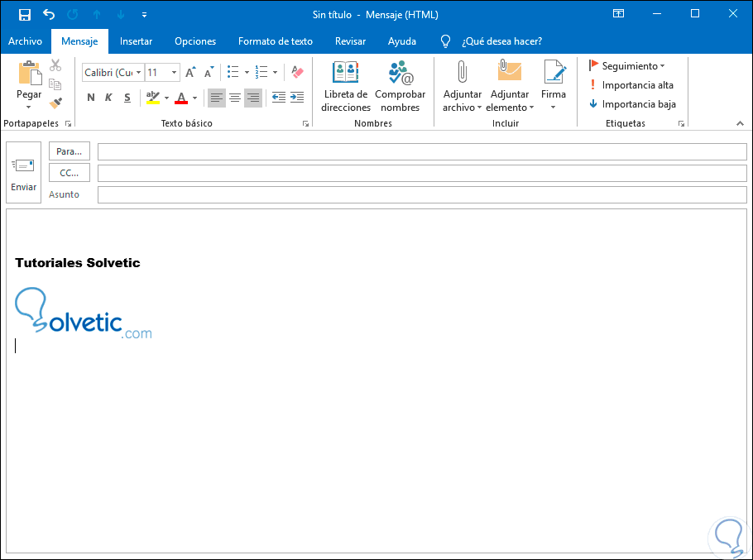This screenshot has height=560, width=753.
Task: Select the Copy format paintbrush icon
Action: point(55,103)
